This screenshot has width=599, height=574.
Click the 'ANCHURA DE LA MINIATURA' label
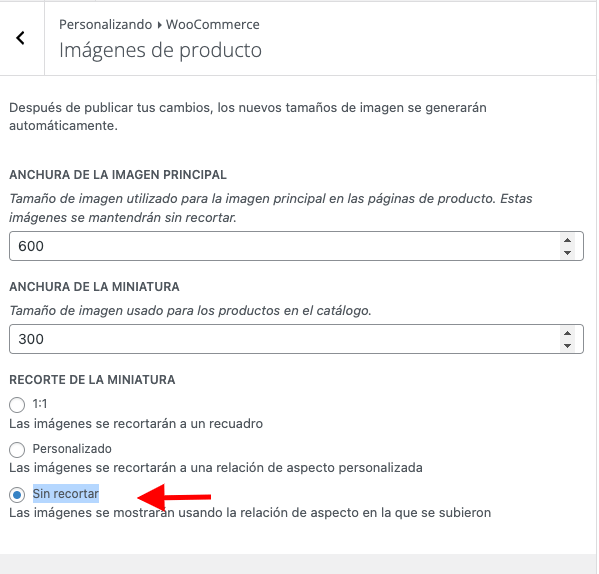pyautogui.click(x=94, y=286)
